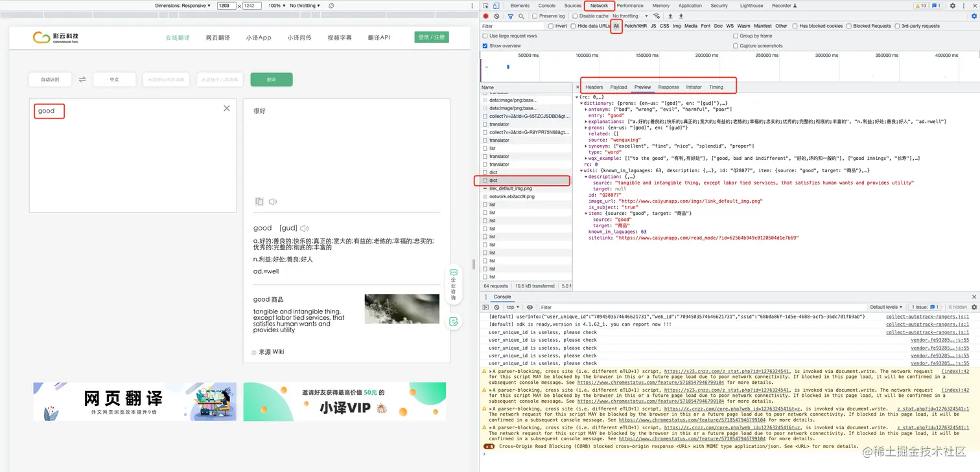Click the snowflake wiki thumbnail image
The width and height of the screenshot is (980, 472).
402,309
